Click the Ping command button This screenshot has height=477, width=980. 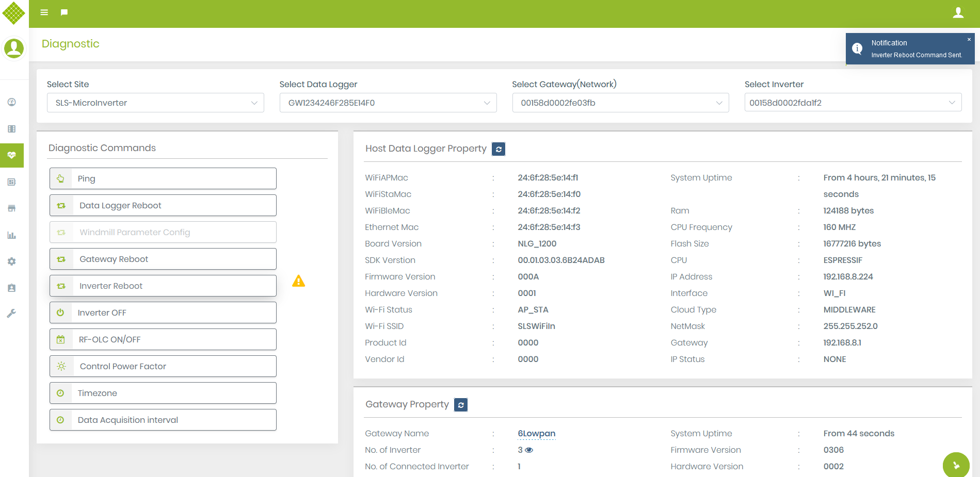point(163,178)
